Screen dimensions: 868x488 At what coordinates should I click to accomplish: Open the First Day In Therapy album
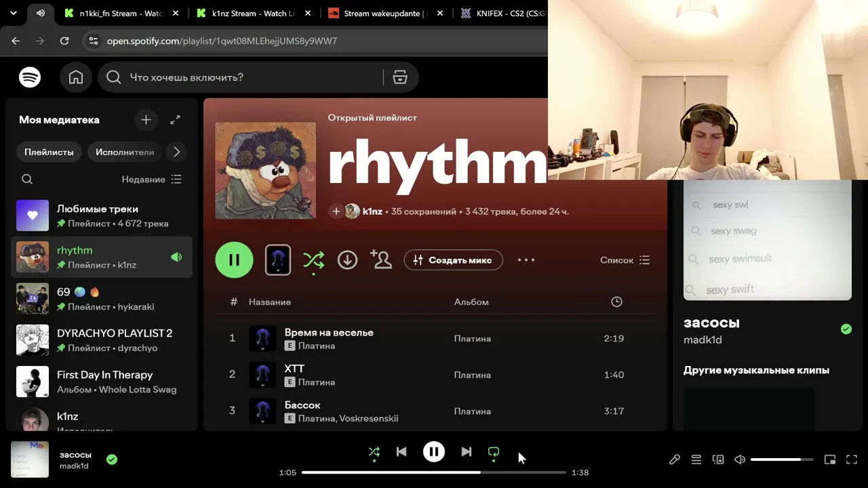102,382
